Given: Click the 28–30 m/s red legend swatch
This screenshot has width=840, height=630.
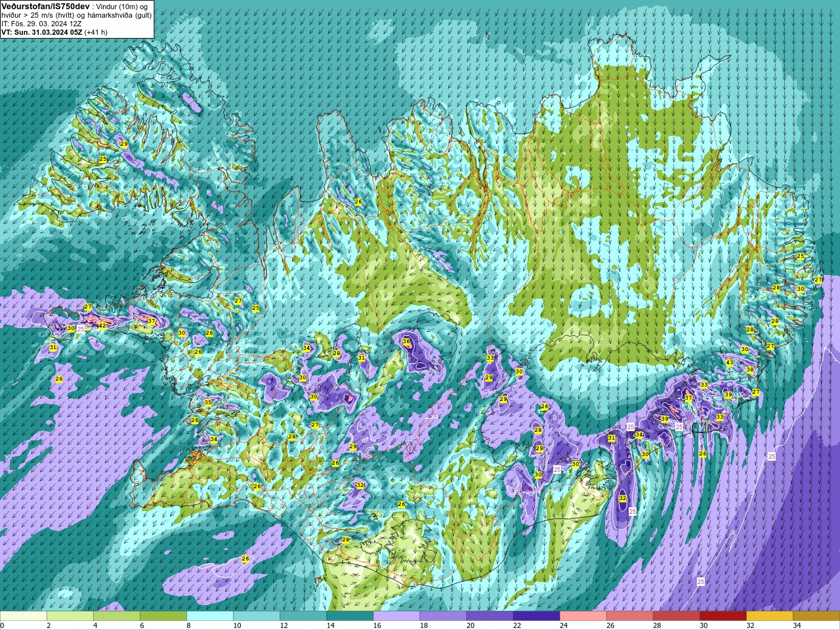Looking at the screenshot, I should click(676, 616).
